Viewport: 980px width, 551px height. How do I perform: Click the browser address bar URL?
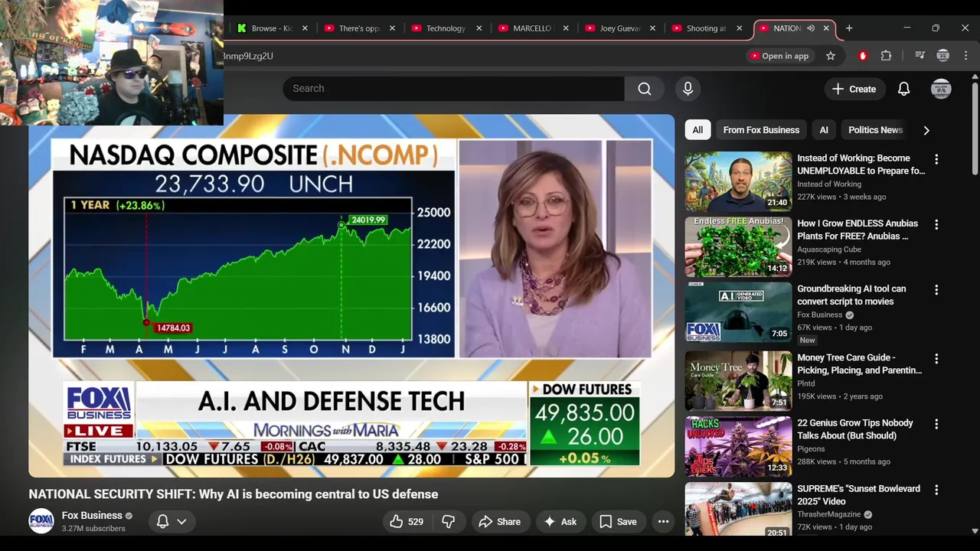pyautogui.click(x=248, y=56)
